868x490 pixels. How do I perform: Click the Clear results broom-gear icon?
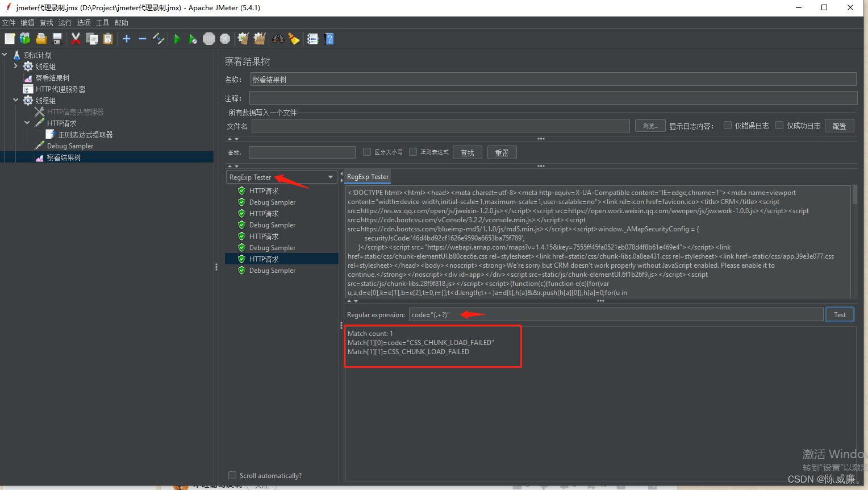click(243, 39)
